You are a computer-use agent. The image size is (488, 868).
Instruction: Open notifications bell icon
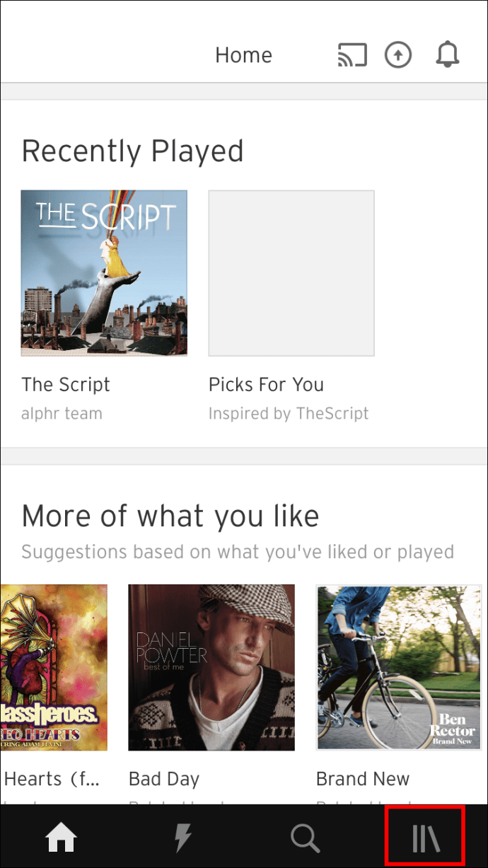click(x=447, y=55)
